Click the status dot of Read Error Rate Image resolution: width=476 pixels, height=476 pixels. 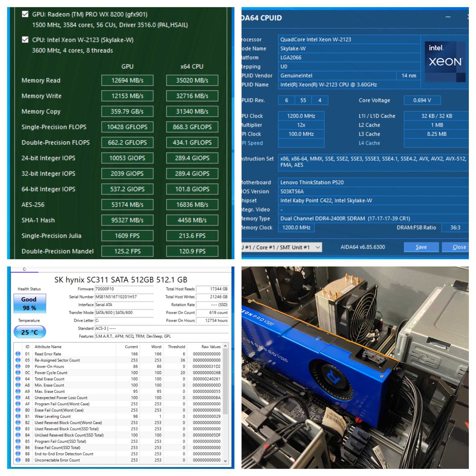pyautogui.click(x=18, y=354)
